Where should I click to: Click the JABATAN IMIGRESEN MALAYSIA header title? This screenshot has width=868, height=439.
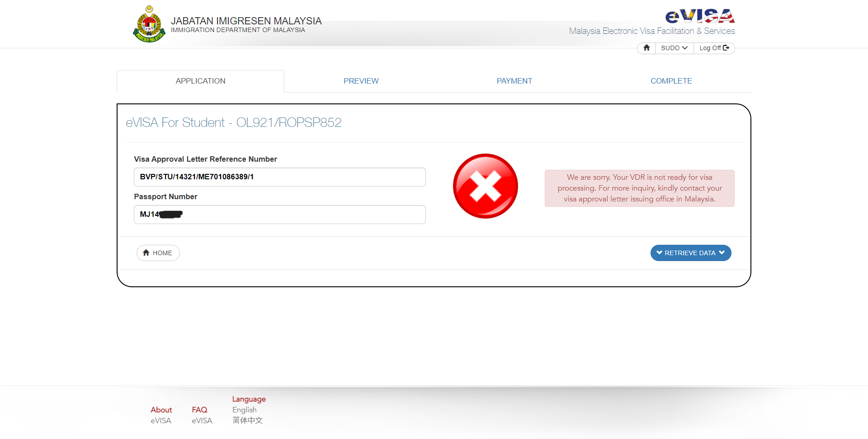tap(246, 21)
